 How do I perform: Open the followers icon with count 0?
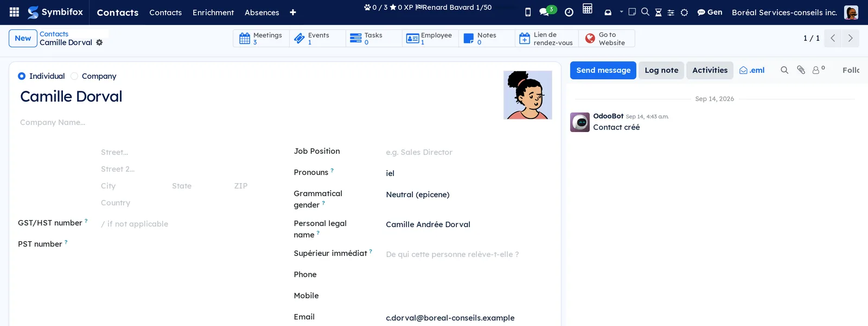pos(819,70)
